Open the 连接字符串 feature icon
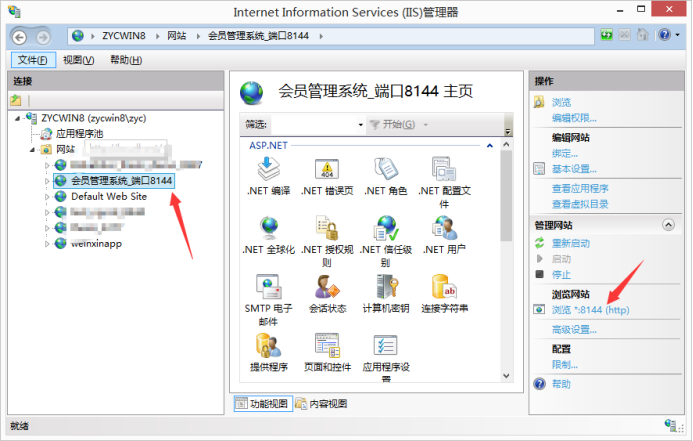The width and height of the screenshot is (693, 441). [x=444, y=287]
